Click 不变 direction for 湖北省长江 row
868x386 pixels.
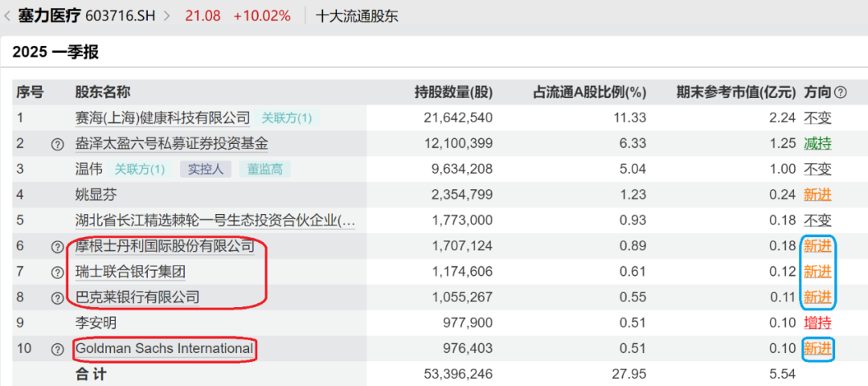coord(817,221)
